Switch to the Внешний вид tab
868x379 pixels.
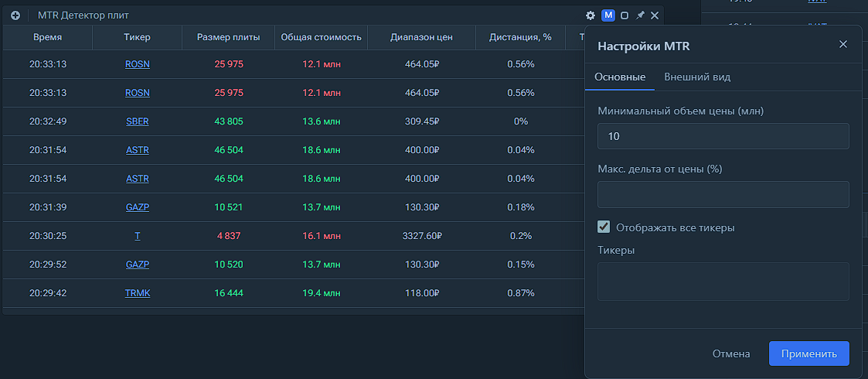pos(697,77)
